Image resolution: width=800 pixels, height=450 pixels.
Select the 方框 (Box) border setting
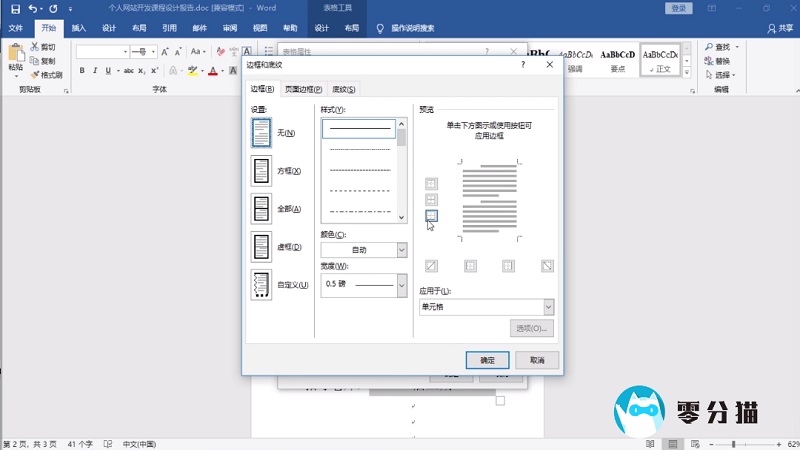pyautogui.click(x=261, y=171)
